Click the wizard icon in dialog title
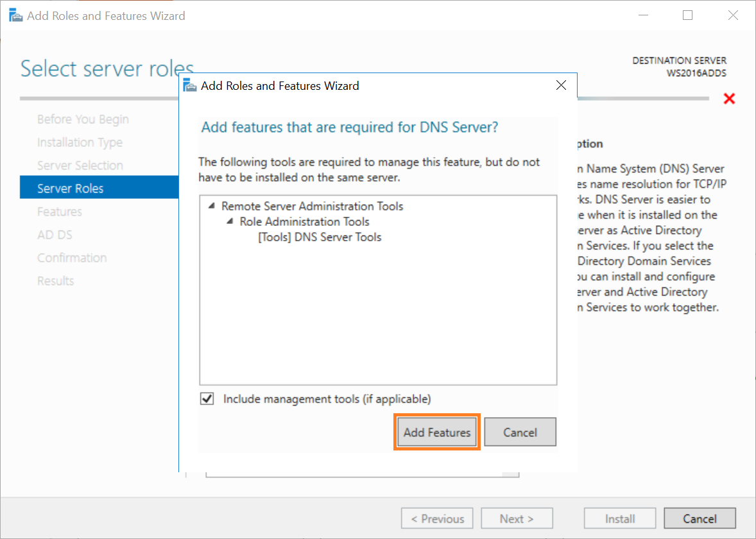This screenshot has height=539, width=756. pyautogui.click(x=190, y=85)
